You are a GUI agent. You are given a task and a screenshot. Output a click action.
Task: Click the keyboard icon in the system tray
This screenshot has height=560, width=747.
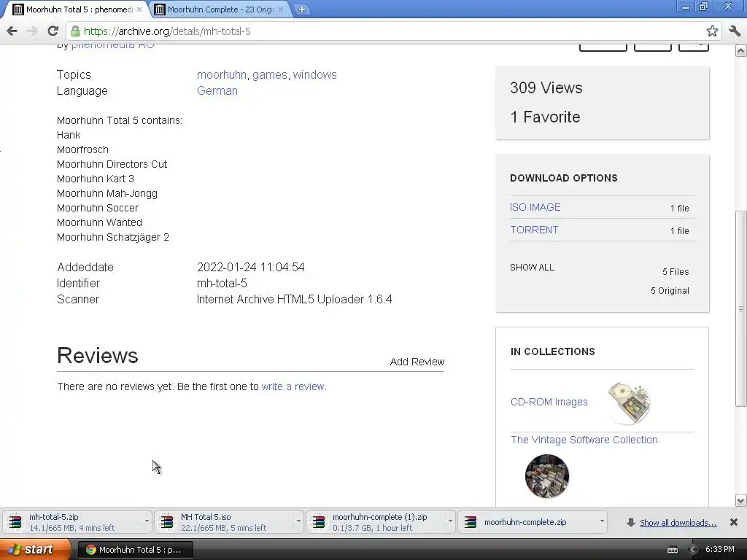tap(673, 550)
